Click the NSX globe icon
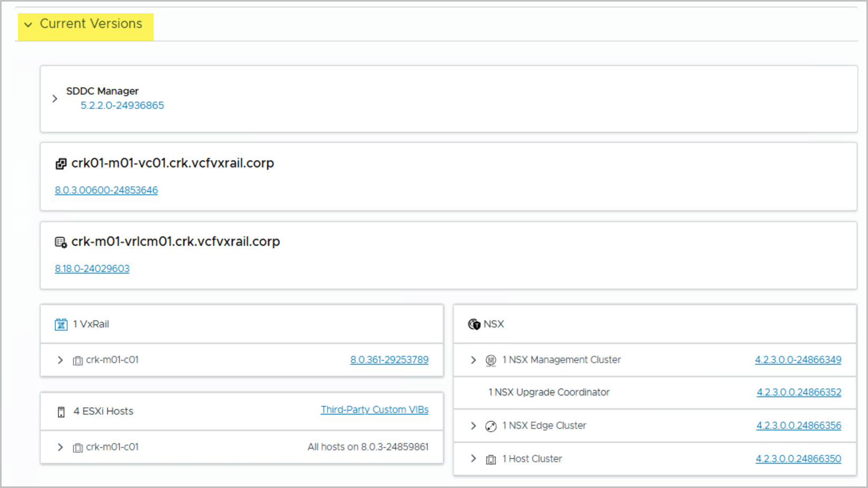 pyautogui.click(x=474, y=324)
